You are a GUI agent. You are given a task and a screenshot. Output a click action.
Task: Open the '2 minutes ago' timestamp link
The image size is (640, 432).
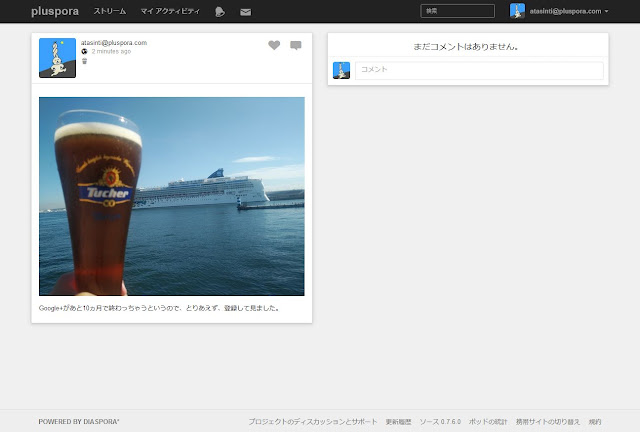[111, 51]
